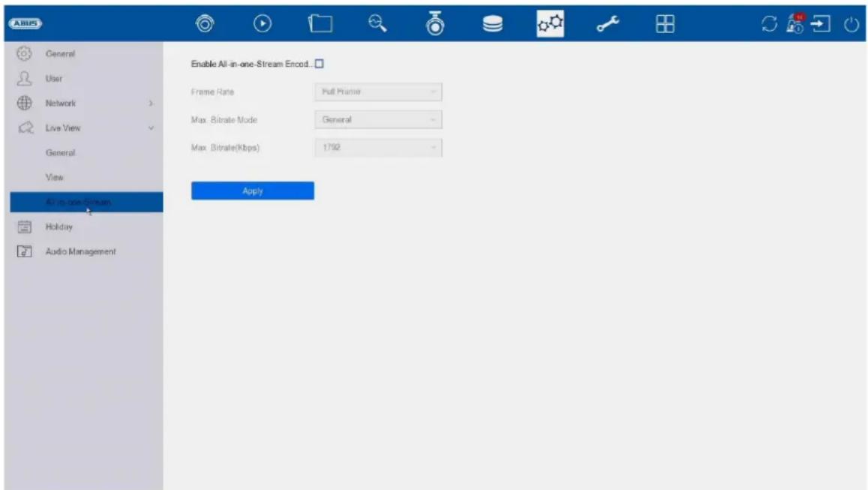Click the Live View icon in sidebar

[26, 128]
